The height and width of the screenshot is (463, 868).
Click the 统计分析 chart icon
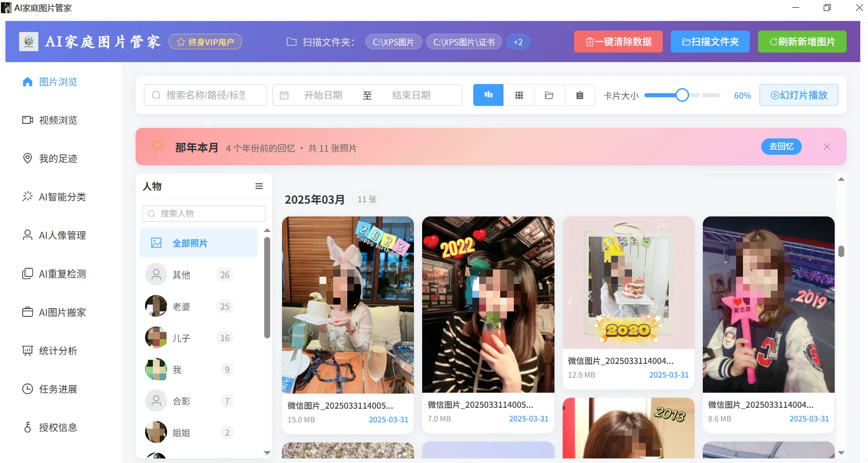click(x=27, y=351)
